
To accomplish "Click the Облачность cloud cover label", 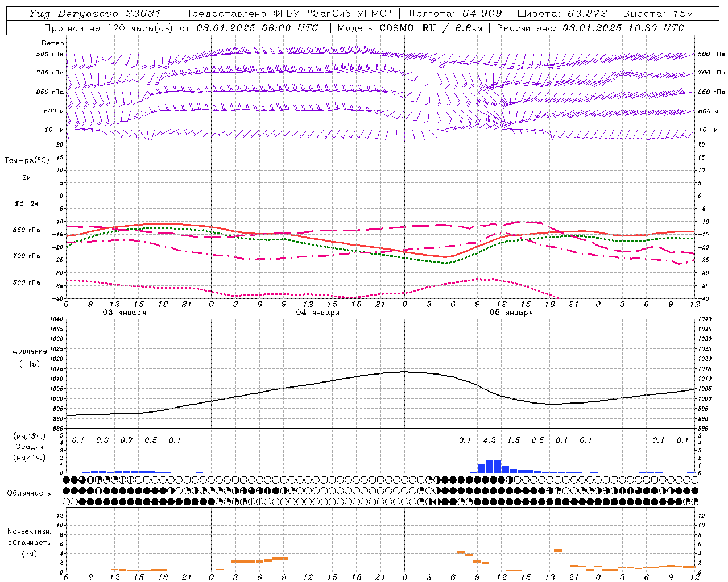I will tap(29, 493).
